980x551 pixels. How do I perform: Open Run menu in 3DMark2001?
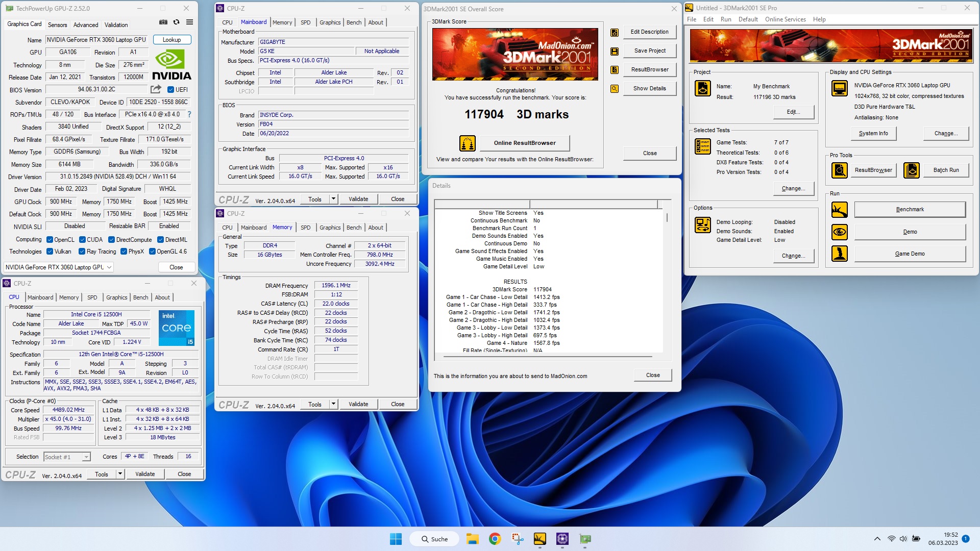coord(726,19)
